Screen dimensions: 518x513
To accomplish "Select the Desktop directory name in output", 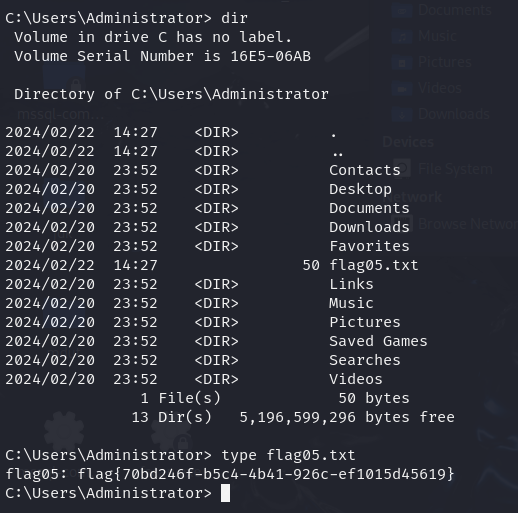I will (360, 189).
